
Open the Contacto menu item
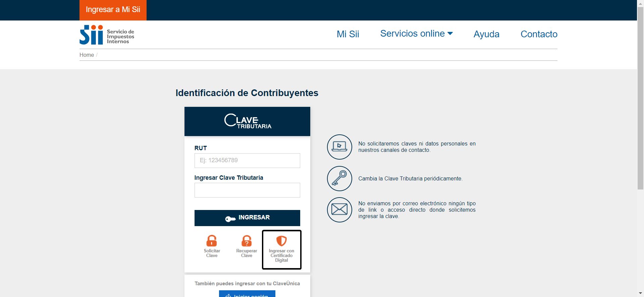click(x=539, y=34)
